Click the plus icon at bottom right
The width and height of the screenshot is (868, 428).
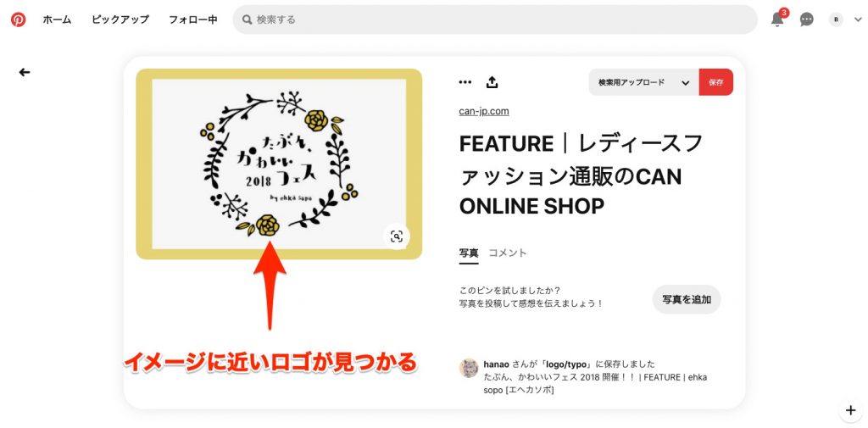click(851, 410)
